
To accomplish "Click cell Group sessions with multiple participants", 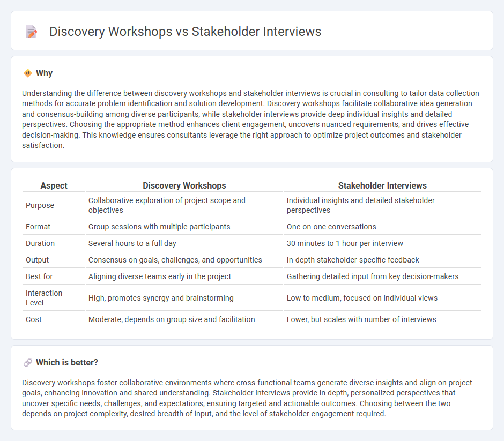I will coord(184,227).
